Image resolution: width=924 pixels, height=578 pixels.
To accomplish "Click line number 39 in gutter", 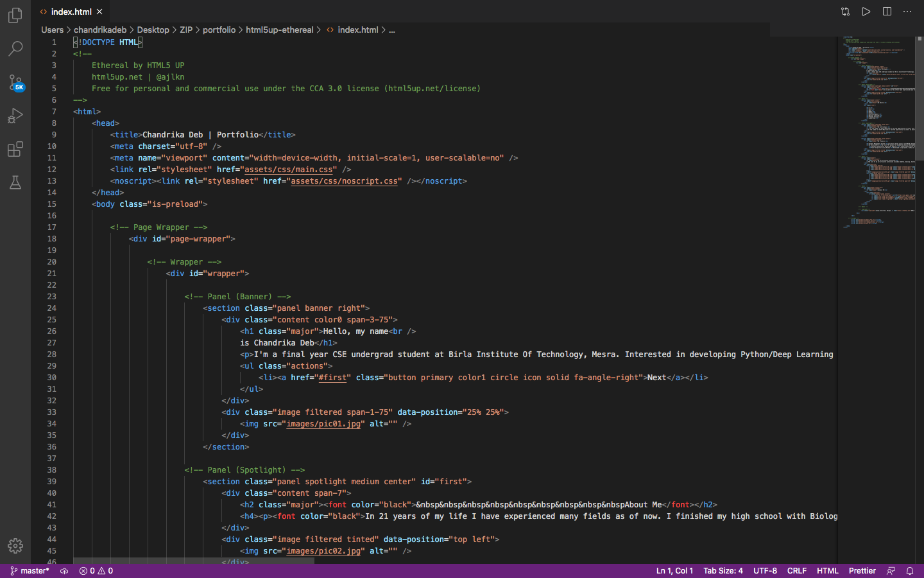I will tap(51, 482).
